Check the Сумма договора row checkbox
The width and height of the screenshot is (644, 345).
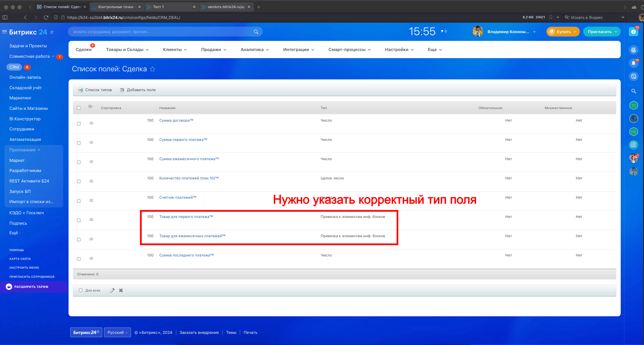pyautogui.click(x=79, y=124)
